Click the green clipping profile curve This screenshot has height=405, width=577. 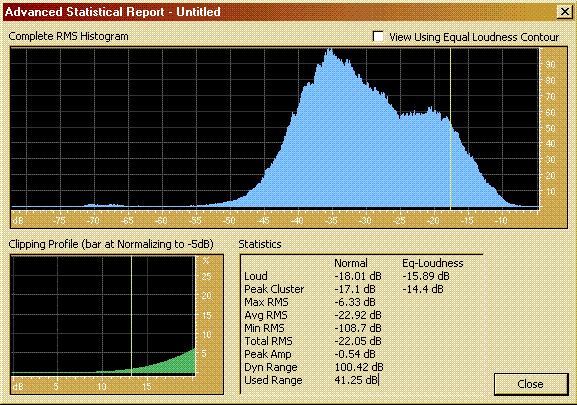point(173,364)
